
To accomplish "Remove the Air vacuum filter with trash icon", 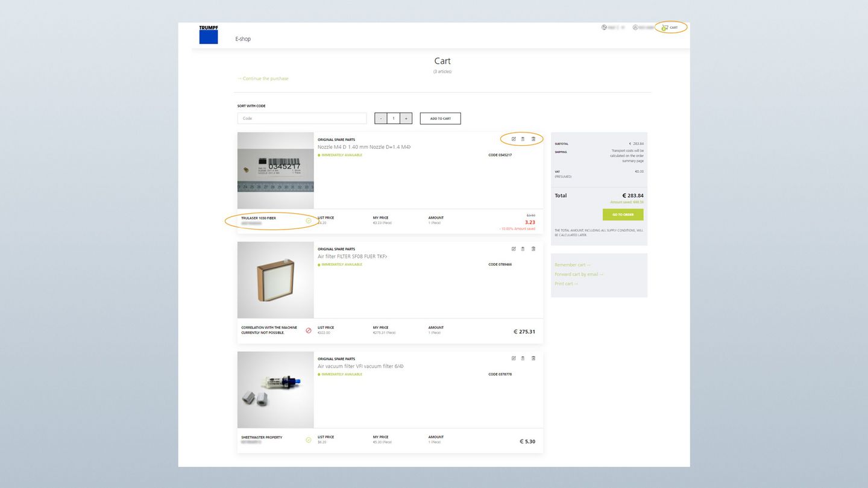I will (533, 358).
